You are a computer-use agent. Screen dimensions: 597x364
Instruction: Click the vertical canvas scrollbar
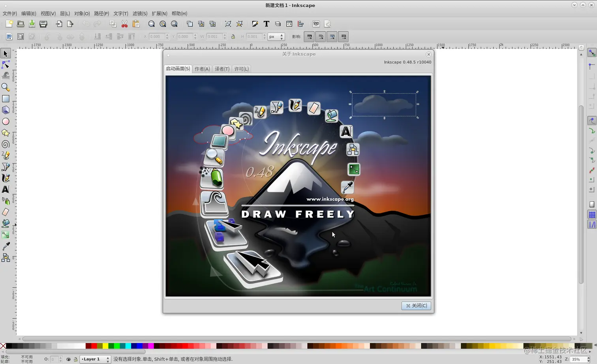coord(581,194)
